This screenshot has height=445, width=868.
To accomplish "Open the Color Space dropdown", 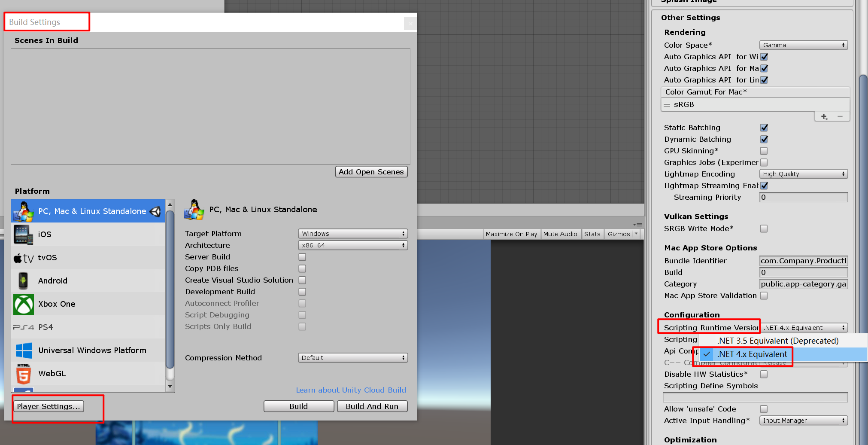I will pyautogui.click(x=803, y=45).
